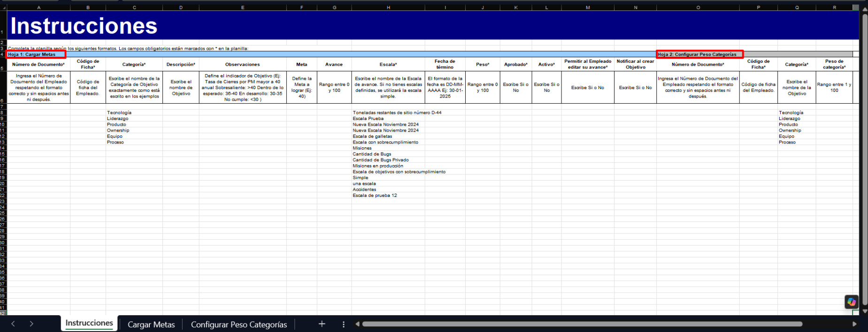Click the horizontal scrollbar thumb
The width and height of the screenshot is (868, 332).
click(582, 324)
